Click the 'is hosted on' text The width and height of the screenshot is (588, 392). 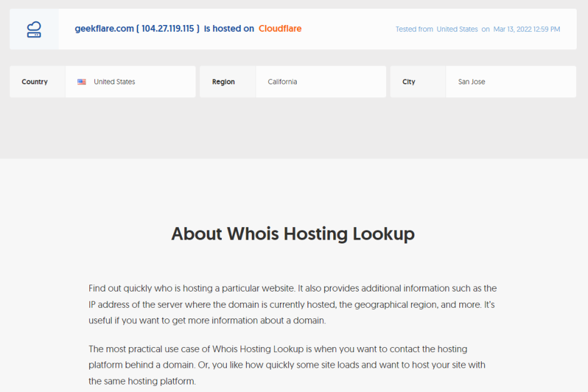click(229, 29)
